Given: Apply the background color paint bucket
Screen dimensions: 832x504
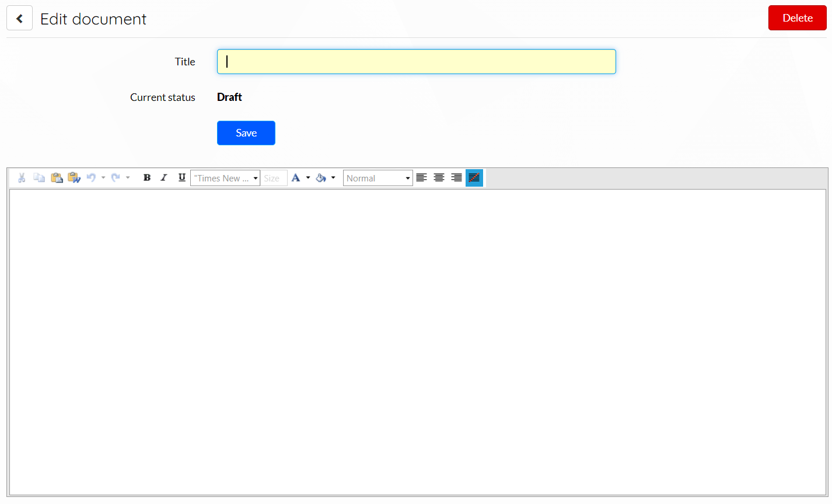Looking at the screenshot, I should coord(321,178).
